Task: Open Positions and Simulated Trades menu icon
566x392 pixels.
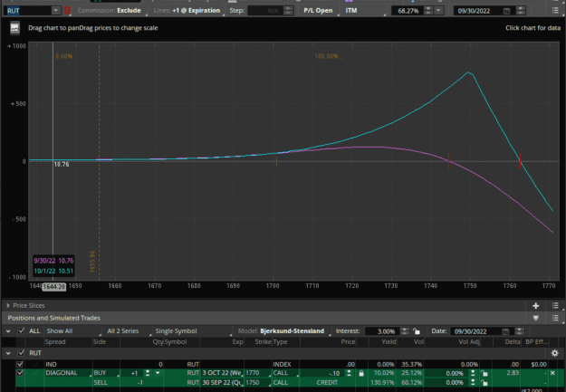Action: click(x=555, y=318)
